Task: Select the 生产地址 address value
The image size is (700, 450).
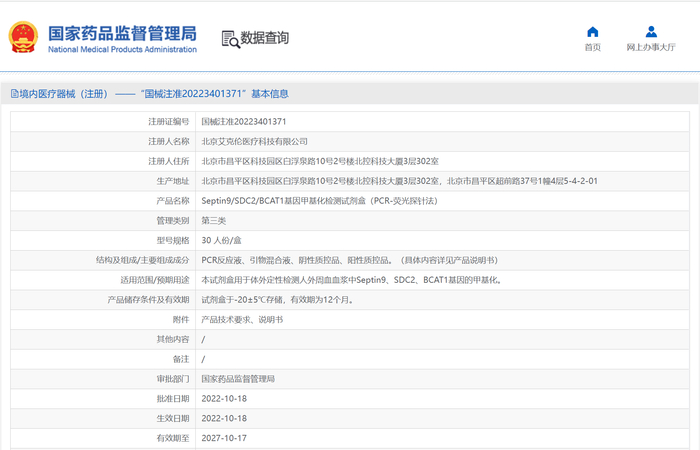Action: (400, 181)
